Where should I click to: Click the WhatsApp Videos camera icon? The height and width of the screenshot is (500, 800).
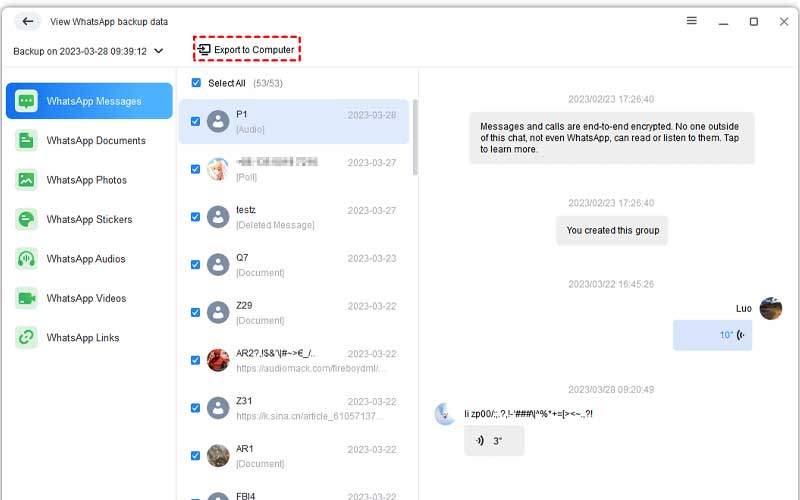pos(26,298)
